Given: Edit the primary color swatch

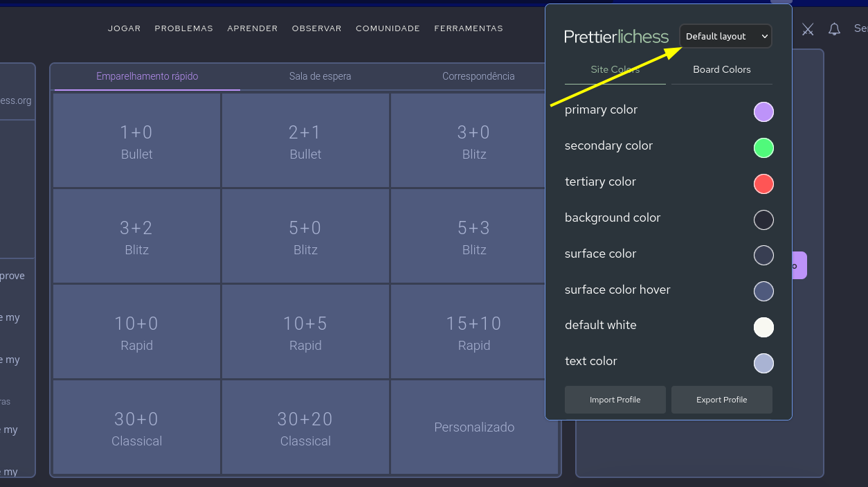Looking at the screenshot, I should (x=763, y=112).
